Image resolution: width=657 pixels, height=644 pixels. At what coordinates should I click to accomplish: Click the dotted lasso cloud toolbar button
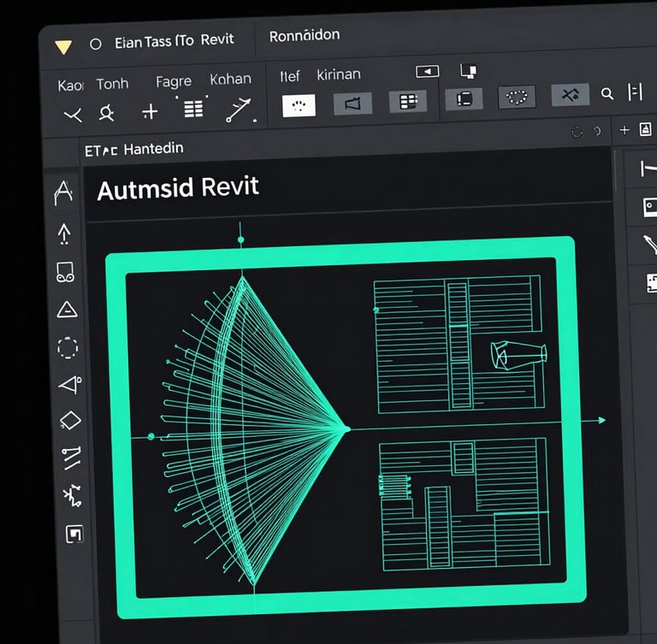[517, 97]
